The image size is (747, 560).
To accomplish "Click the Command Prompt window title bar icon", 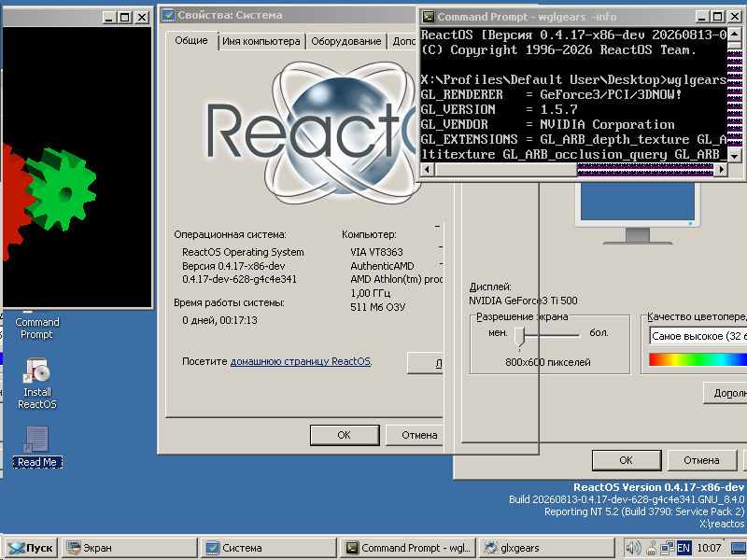I will pyautogui.click(x=429, y=17).
